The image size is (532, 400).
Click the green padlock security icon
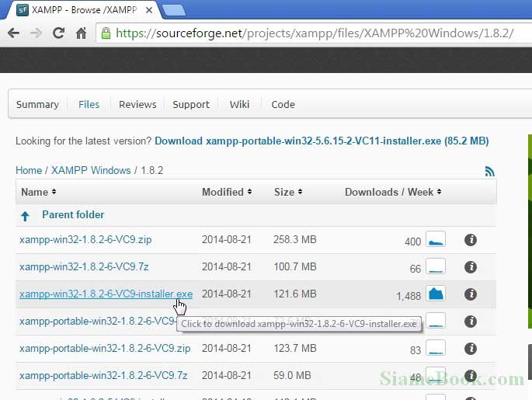(x=106, y=33)
